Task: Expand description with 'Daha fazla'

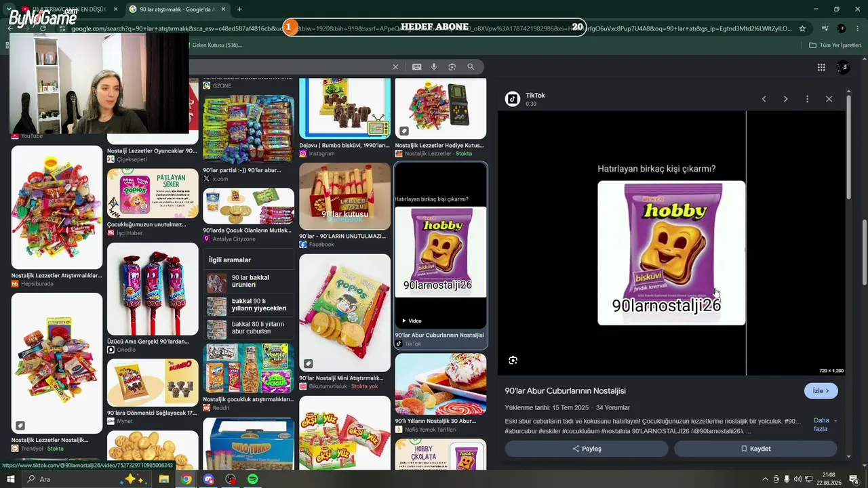Action: [824, 424]
